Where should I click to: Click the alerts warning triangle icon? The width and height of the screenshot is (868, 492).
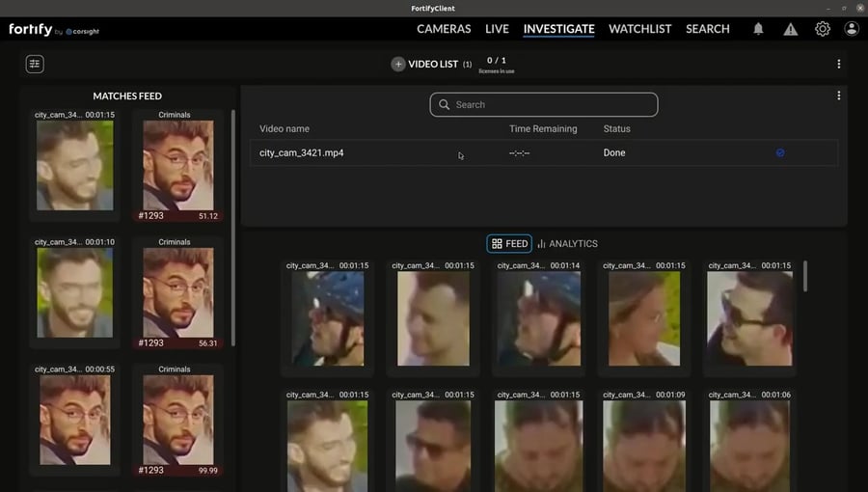point(791,29)
